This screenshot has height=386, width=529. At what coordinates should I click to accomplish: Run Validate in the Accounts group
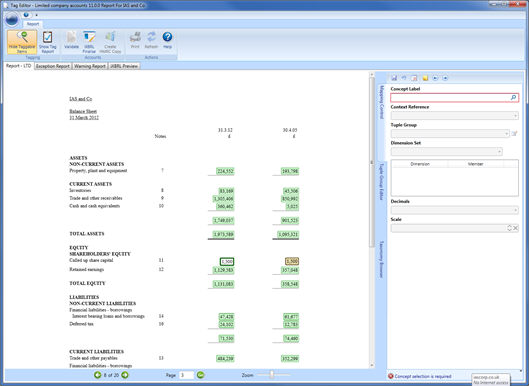71,40
